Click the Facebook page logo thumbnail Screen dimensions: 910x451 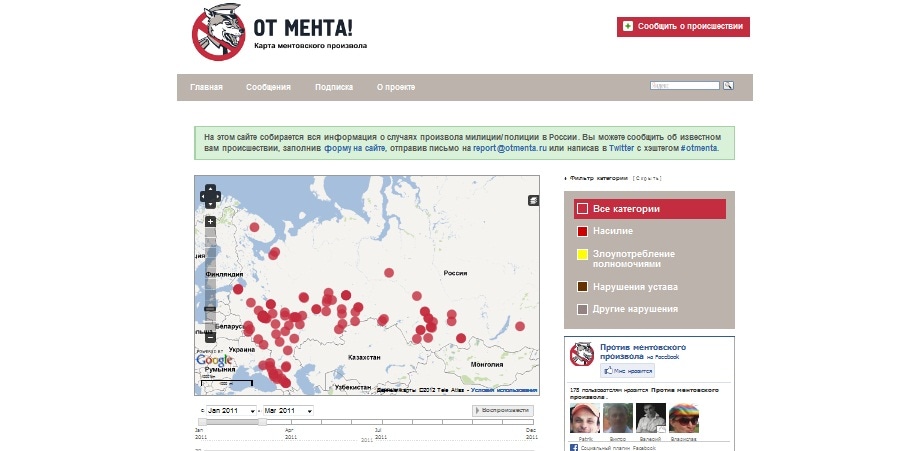pos(582,355)
